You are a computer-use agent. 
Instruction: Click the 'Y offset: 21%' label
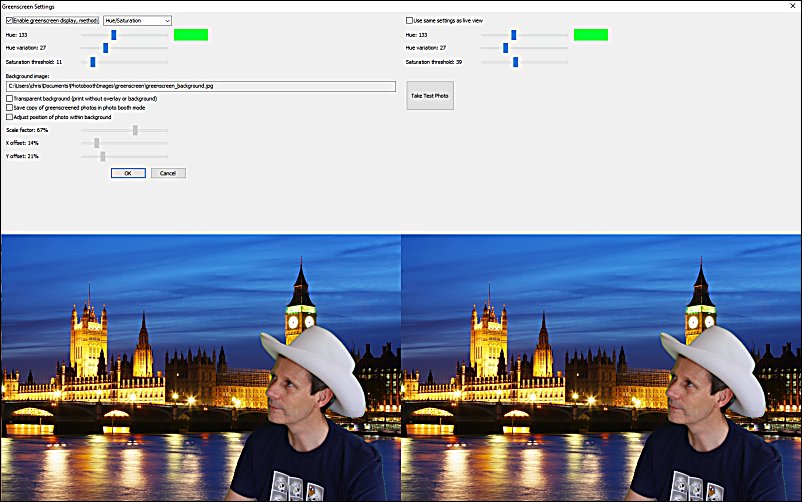pyautogui.click(x=22, y=156)
